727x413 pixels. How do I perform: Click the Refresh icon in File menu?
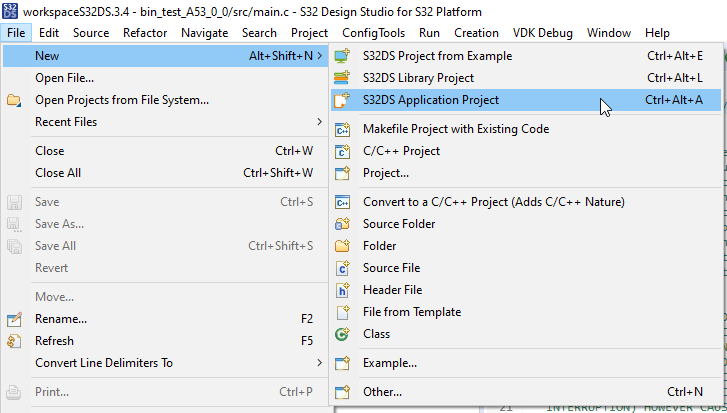(x=14, y=341)
